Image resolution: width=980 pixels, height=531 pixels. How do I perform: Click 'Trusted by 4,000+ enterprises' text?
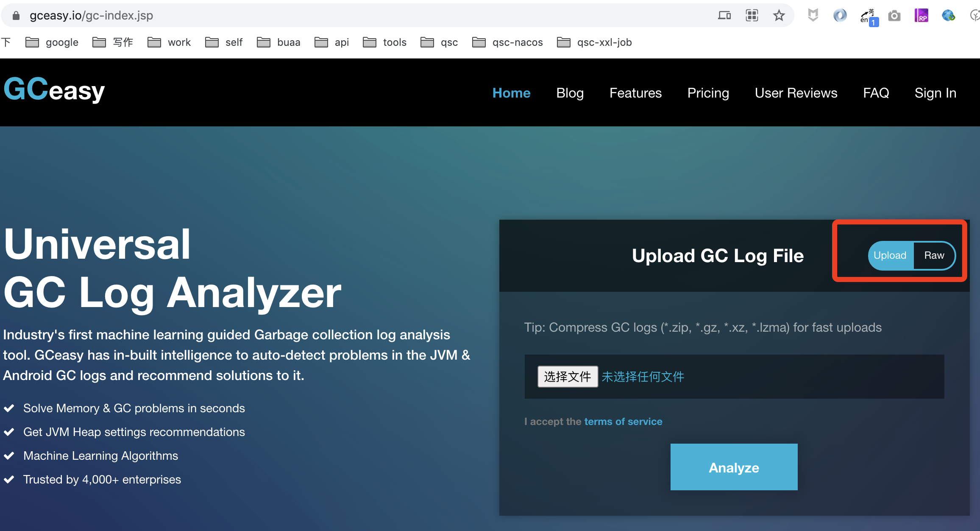(x=102, y=479)
